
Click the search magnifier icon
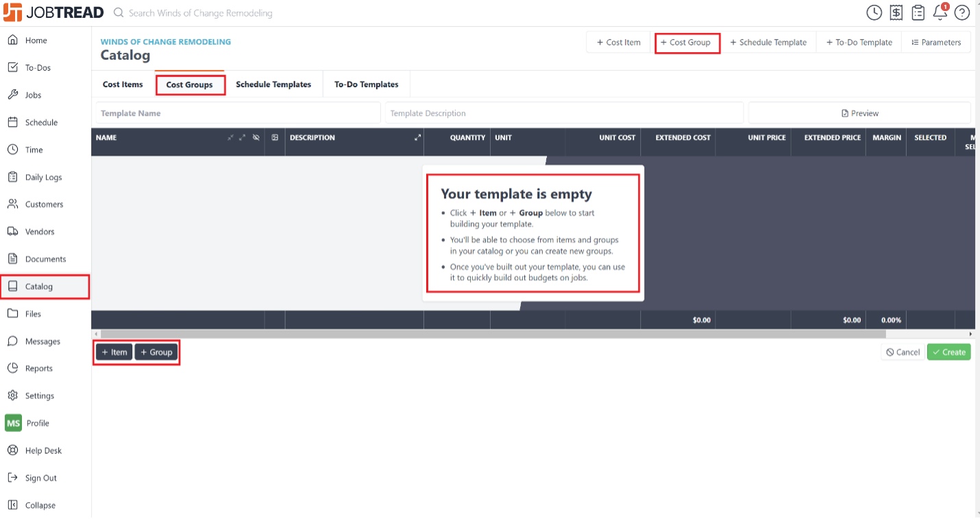pos(119,12)
